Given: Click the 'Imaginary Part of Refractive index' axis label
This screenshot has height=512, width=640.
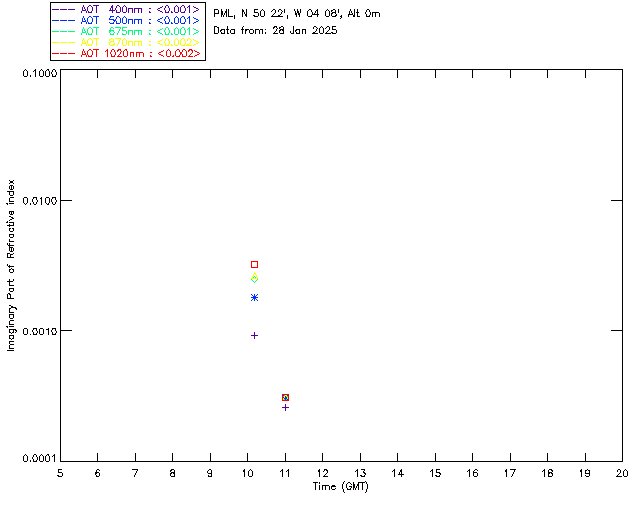Looking at the screenshot, I should [x=11, y=265].
